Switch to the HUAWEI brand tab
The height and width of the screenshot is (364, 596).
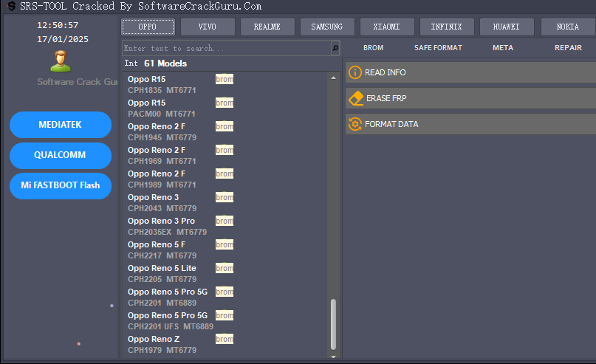coord(507,27)
